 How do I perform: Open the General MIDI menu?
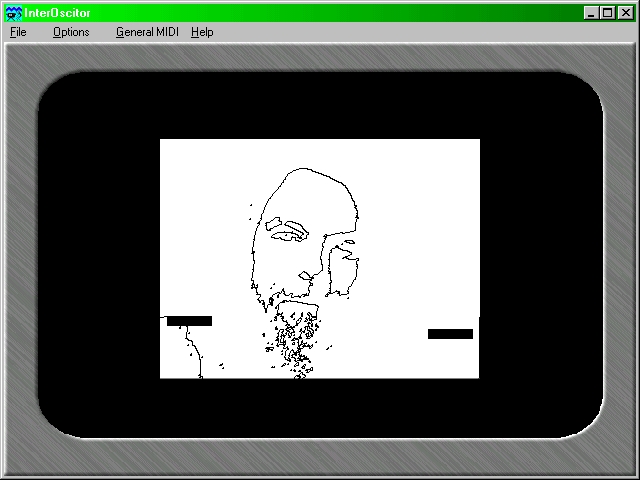click(x=147, y=32)
